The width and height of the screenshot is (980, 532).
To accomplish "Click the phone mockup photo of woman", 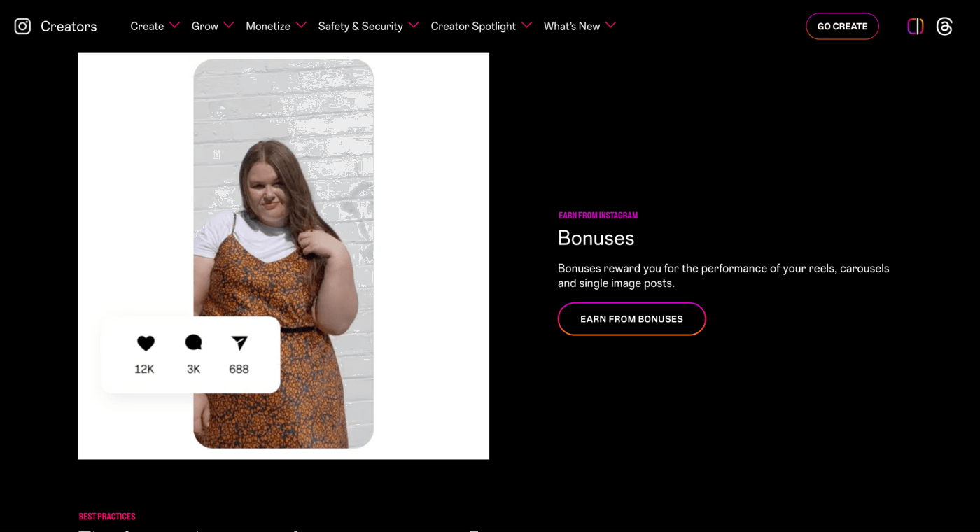I will click(283, 210).
